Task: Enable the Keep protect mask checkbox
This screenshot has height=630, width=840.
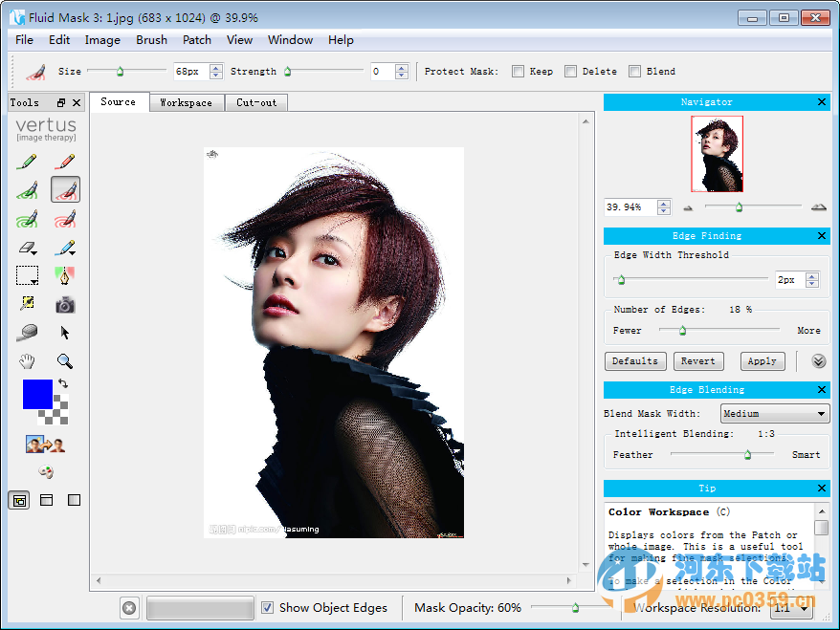Action: coord(518,71)
